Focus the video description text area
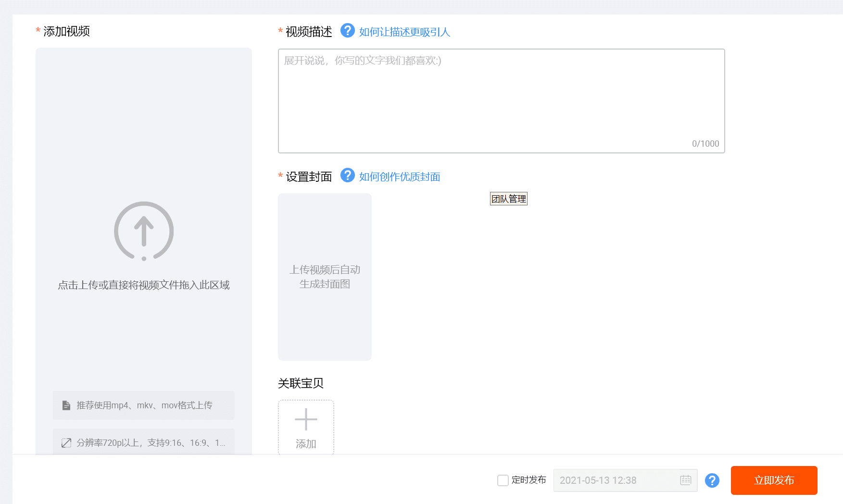This screenshot has height=504, width=843. [x=501, y=101]
